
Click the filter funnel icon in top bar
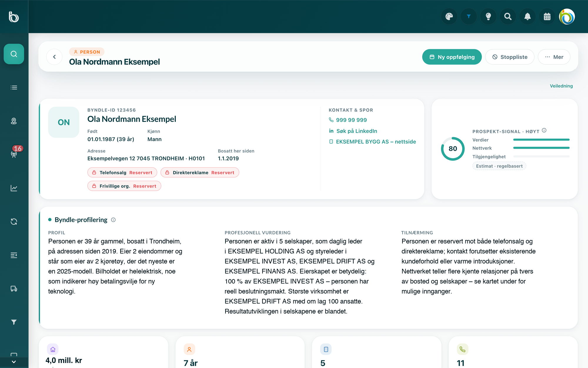coord(469,16)
